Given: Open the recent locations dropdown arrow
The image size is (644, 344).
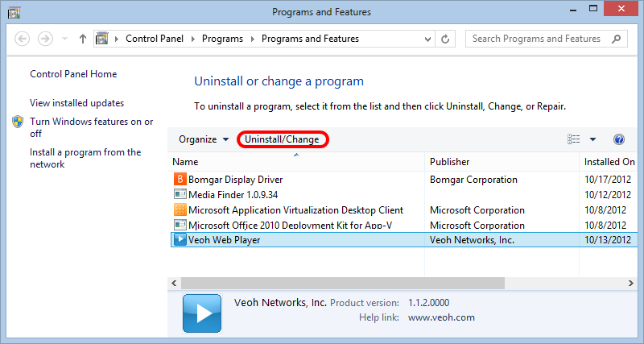Looking at the screenshot, I should click(64, 39).
